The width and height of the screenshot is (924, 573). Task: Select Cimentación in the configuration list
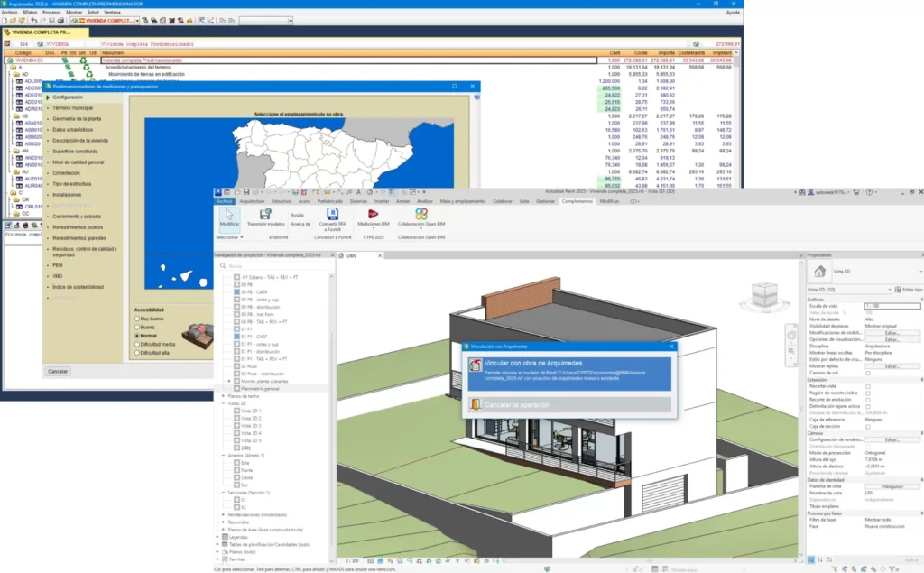[x=66, y=173]
